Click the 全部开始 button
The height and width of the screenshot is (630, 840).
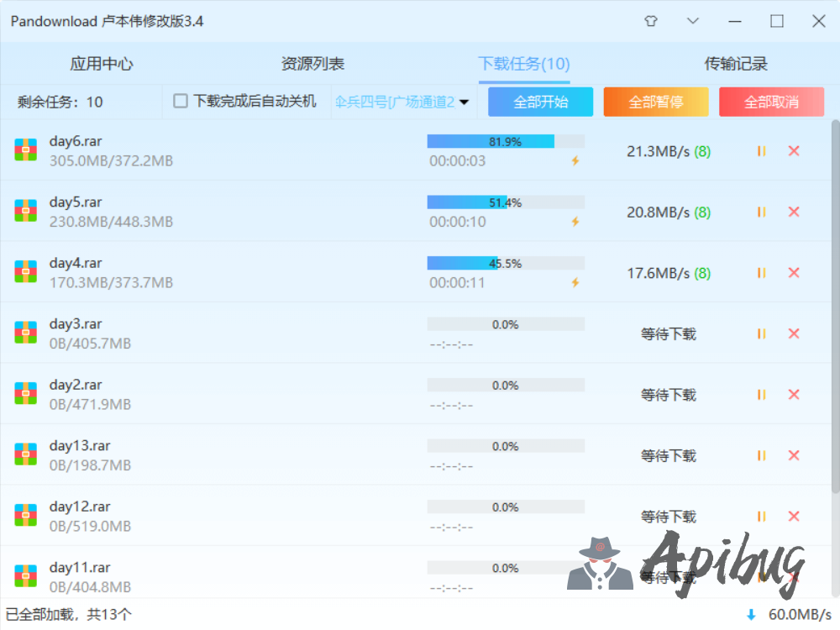click(540, 102)
